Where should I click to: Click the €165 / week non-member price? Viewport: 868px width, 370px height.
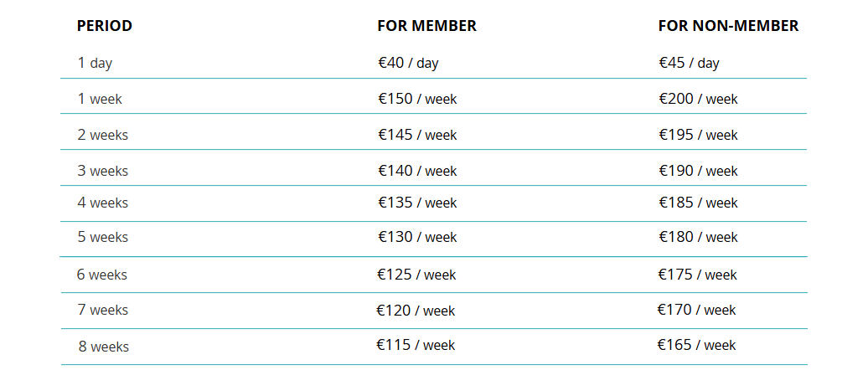click(696, 345)
